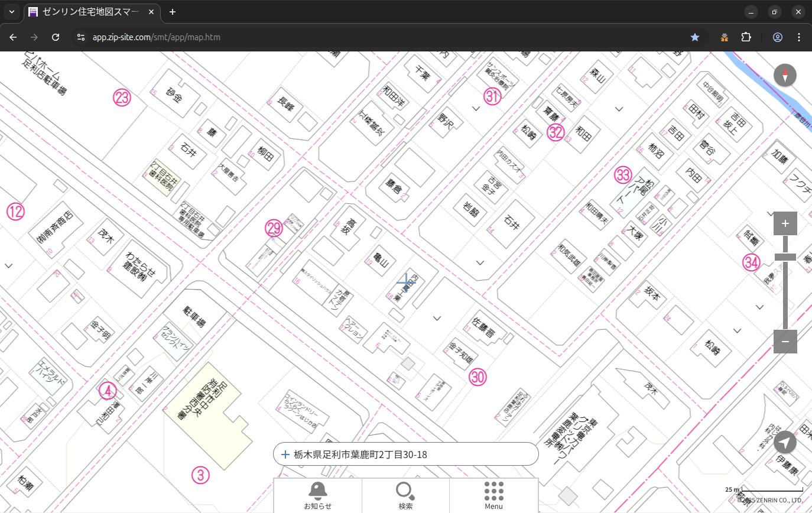Open the Chrome extensions puzzle icon
This screenshot has height=513, width=812.
pyautogui.click(x=746, y=37)
